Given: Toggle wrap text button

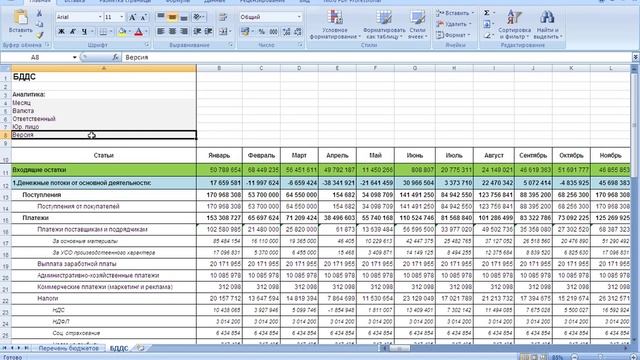Looking at the screenshot, I should 223,17.
